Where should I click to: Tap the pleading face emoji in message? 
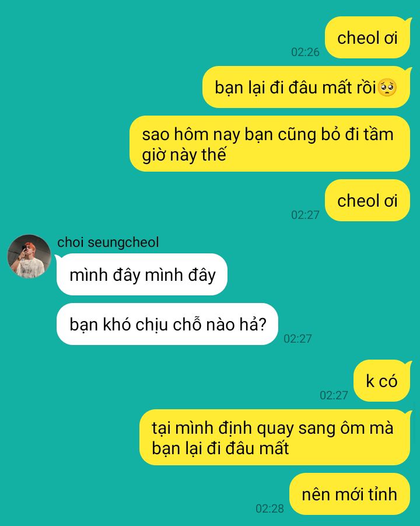[x=387, y=87]
